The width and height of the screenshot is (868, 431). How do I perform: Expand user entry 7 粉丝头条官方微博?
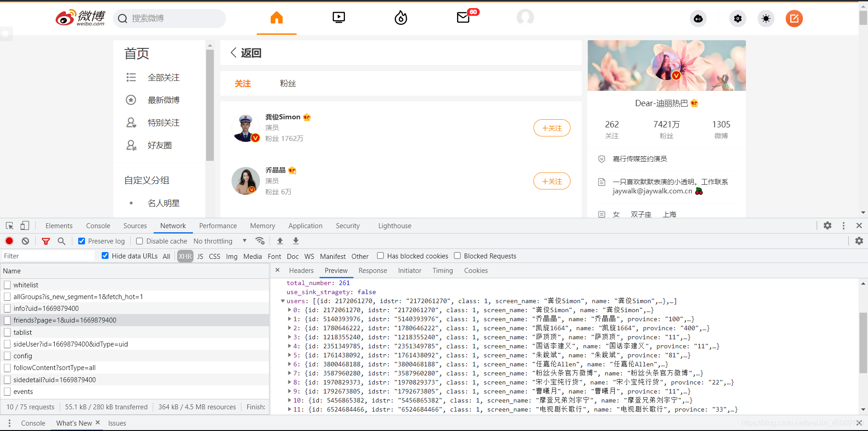pos(290,373)
